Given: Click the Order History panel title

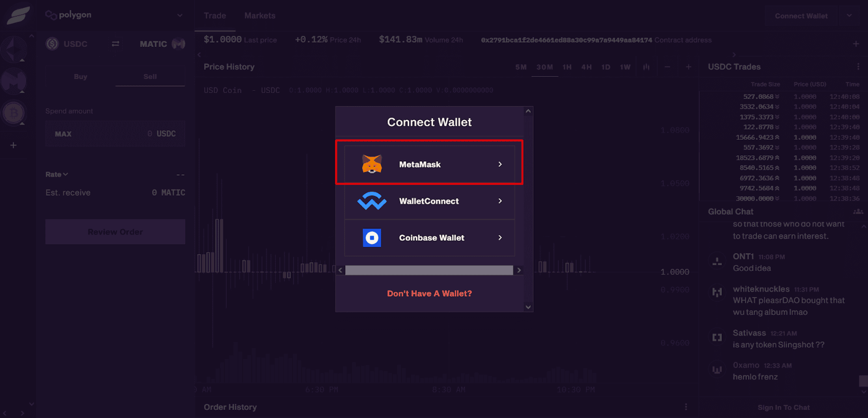Looking at the screenshot, I should (230, 407).
